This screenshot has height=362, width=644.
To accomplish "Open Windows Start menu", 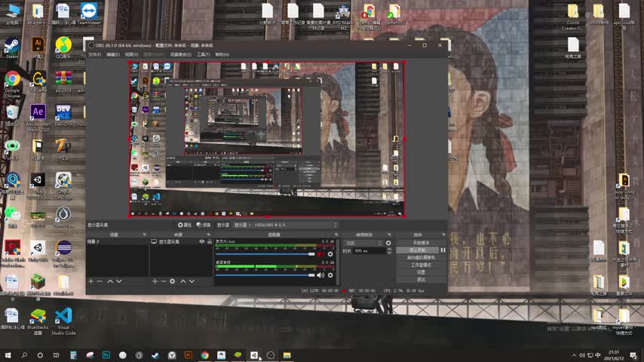I will click(8, 355).
